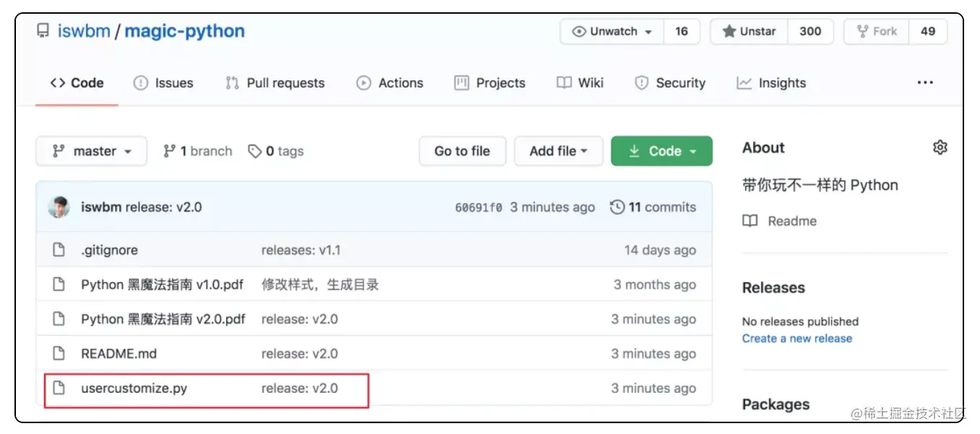Open the Unwatch notifications dropdown

click(612, 31)
